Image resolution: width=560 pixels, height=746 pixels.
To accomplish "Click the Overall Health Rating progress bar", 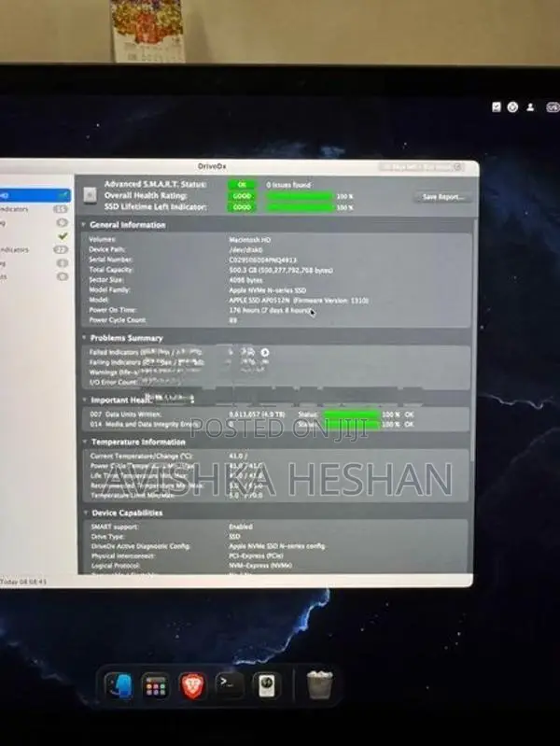I will [x=299, y=196].
